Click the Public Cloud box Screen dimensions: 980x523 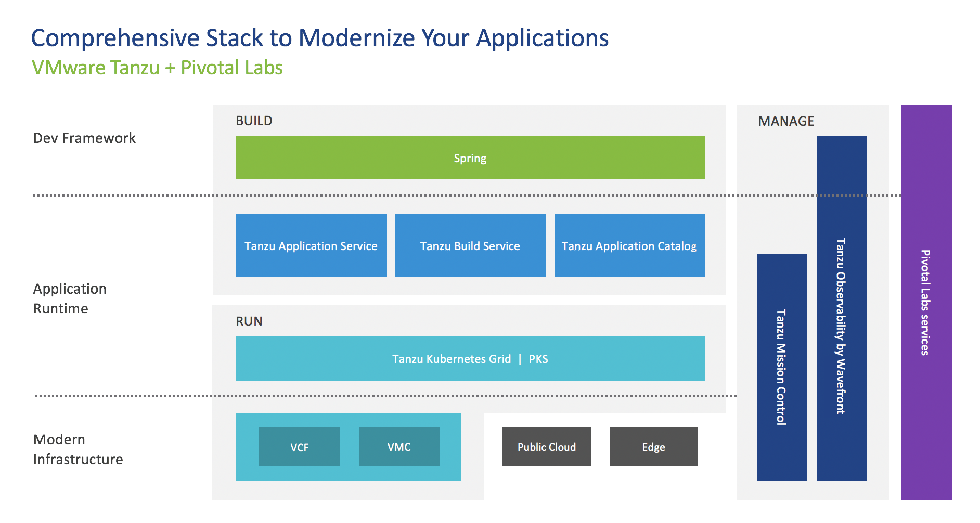coord(547,447)
